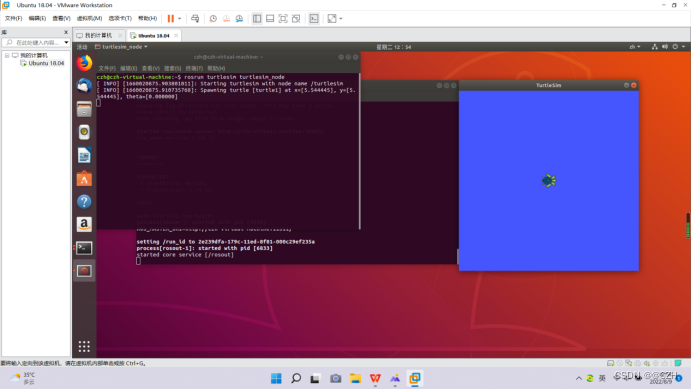Close the 我的计算机 tab

click(x=120, y=35)
